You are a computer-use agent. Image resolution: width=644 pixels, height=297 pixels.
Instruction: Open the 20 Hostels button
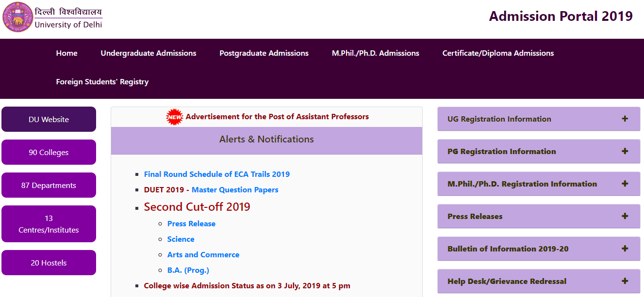(49, 263)
